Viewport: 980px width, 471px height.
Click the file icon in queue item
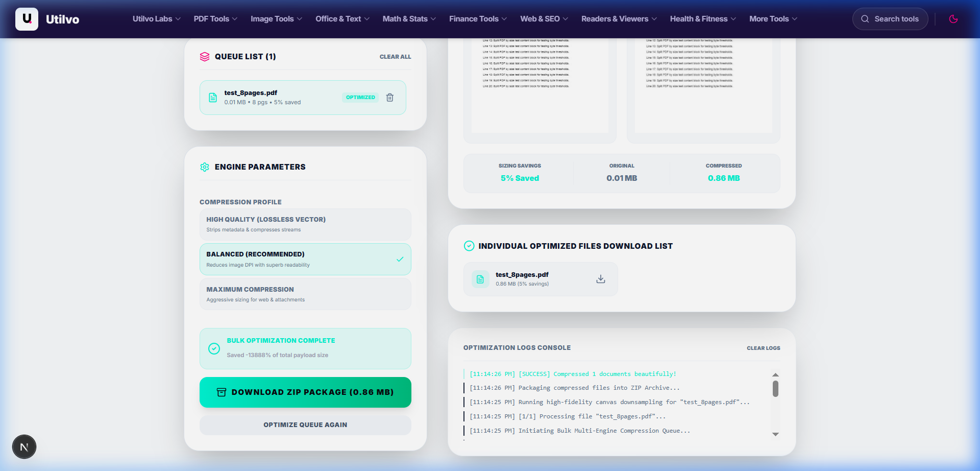(x=213, y=98)
